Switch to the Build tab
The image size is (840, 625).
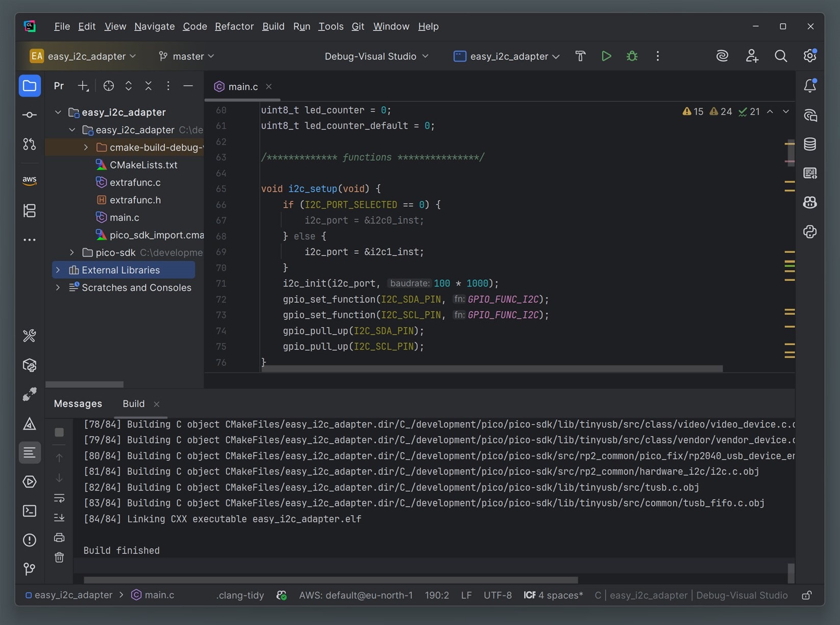[x=134, y=404]
